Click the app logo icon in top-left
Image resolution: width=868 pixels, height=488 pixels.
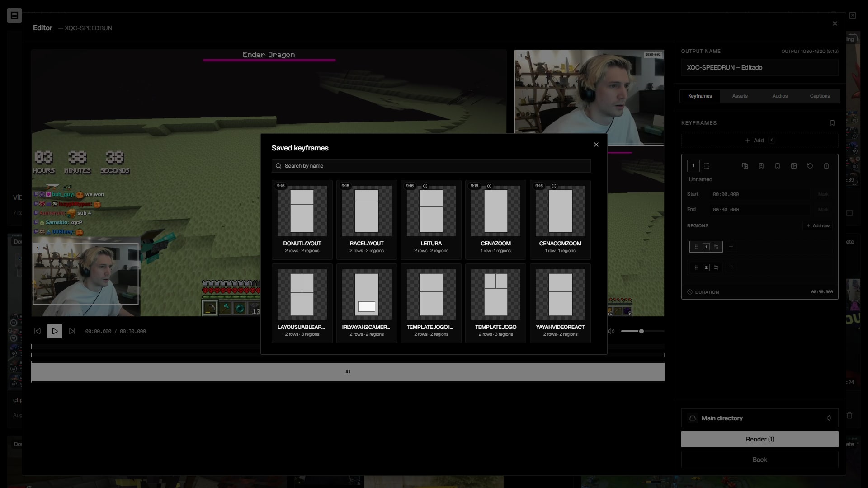click(x=14, y=16)
